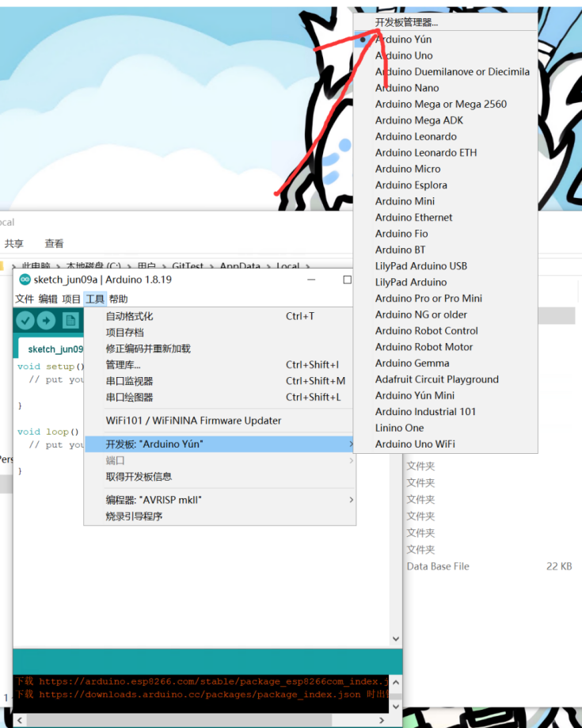Open 串口绘图器 serial plotter
582x728 pixels.
(x=220, y=398)
